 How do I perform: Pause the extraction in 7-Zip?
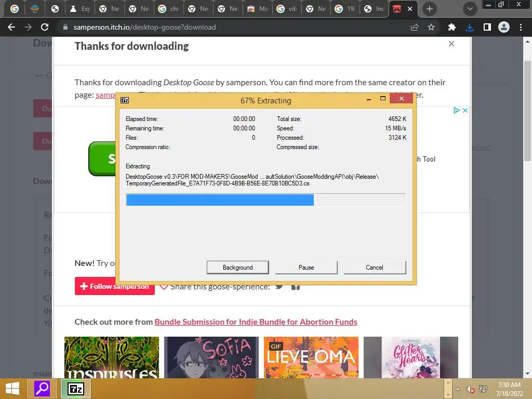click(306, 268)
